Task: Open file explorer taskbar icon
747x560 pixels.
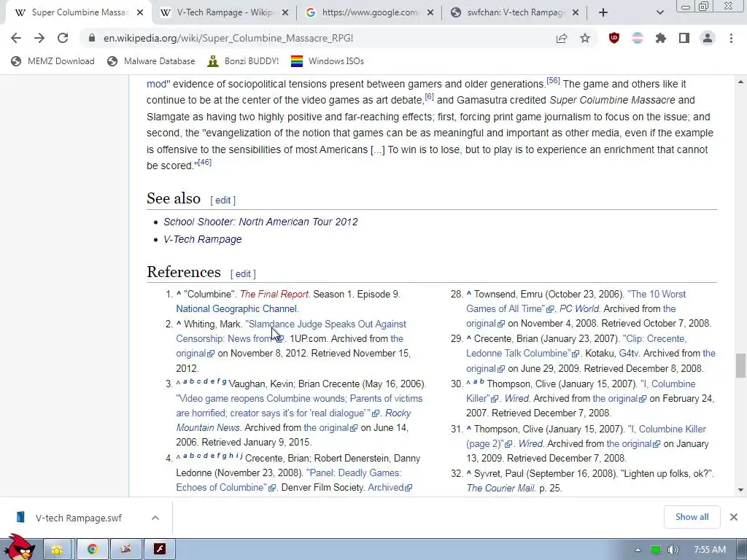Action: click(x=57, y=550)
